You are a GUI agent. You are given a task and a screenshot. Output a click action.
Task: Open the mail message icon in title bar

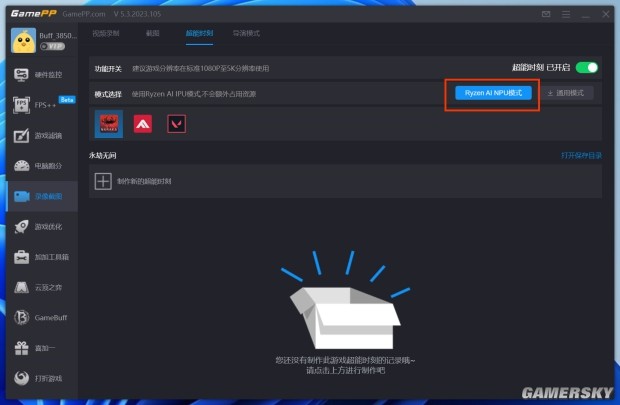[x=546, y=14]
